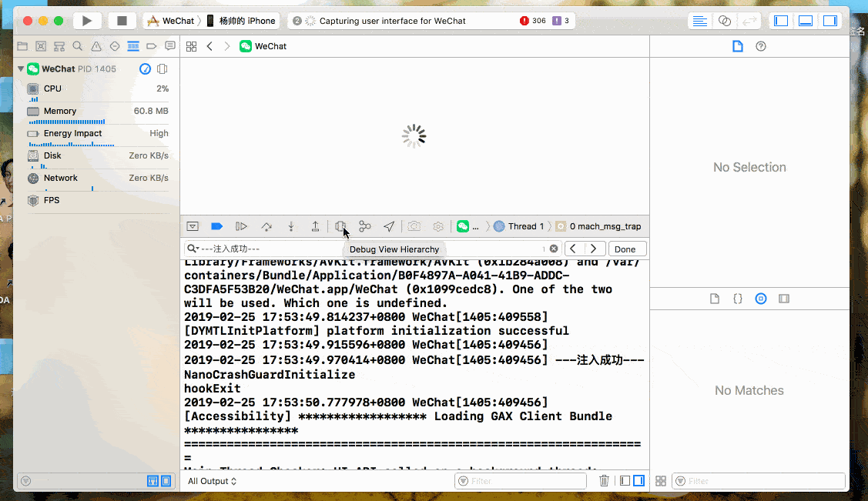Stop the running WeChat process
Image resolution: width=868 pixels, height=501 pixels.
(x=122, y=21)
